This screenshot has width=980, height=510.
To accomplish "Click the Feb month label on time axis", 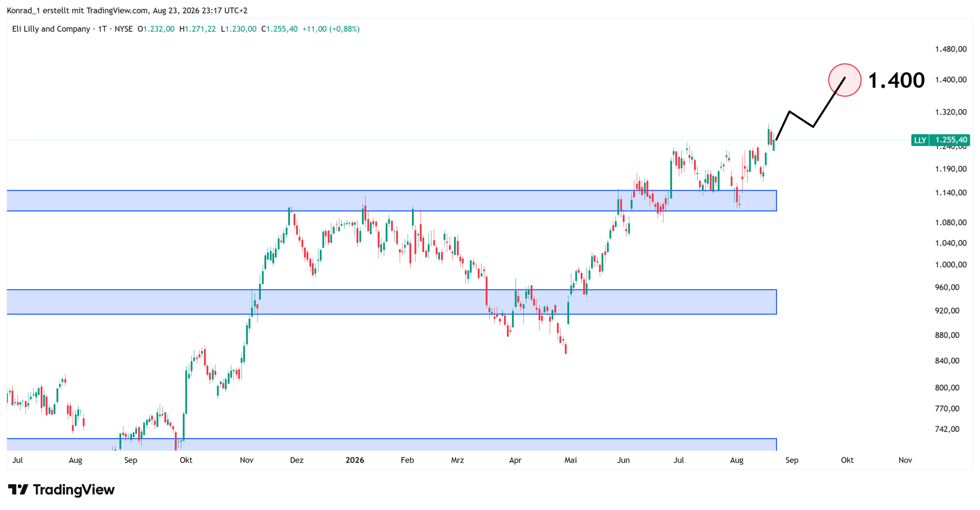I will pos(407,460).
